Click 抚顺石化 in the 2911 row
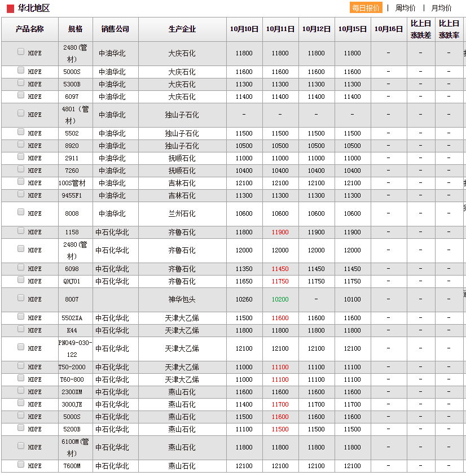This screenshot has width=466, height=476. tap(182, 158)
